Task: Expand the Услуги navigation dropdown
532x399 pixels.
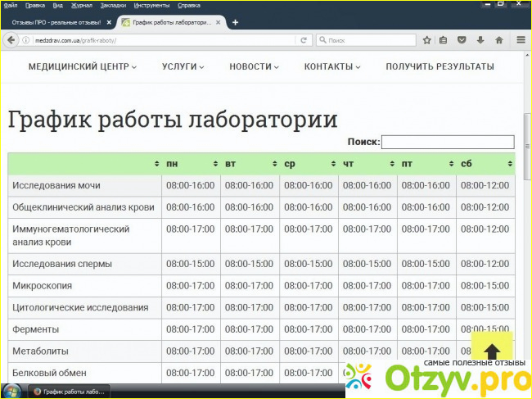Action: (183, 66)
